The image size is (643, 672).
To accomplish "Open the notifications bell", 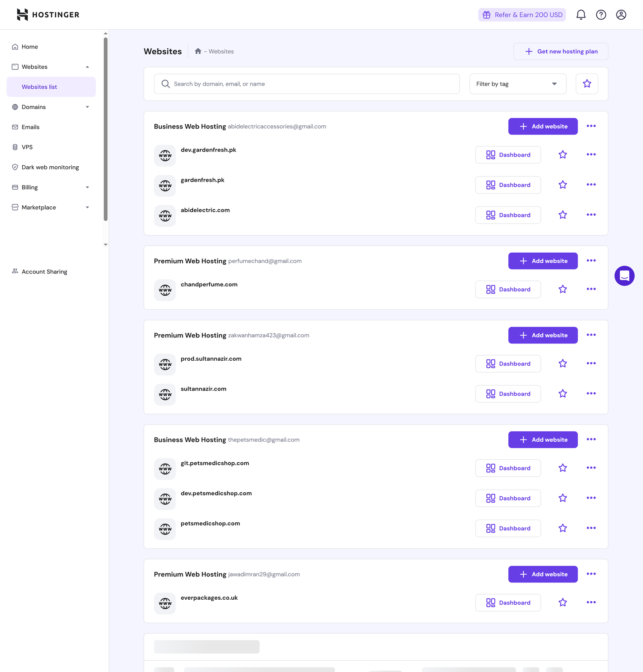I will [x=581, y=15].
